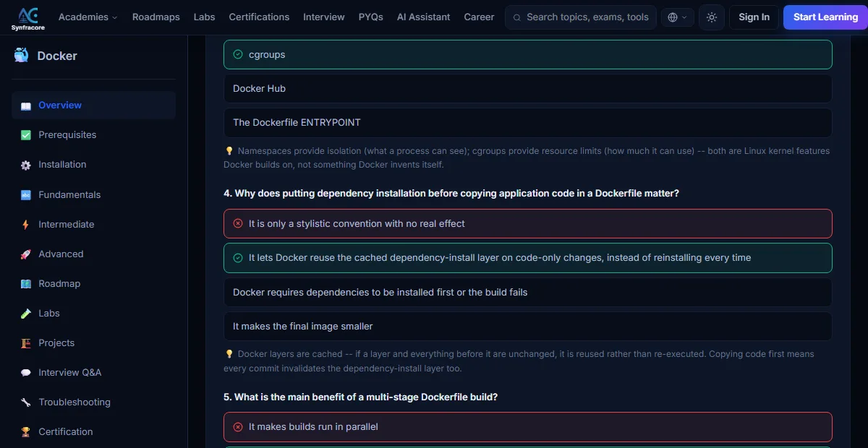Select 'It is only a stylistic convention' answer
The width and height of the screenshot is (868, 448).
coord(528,223)
